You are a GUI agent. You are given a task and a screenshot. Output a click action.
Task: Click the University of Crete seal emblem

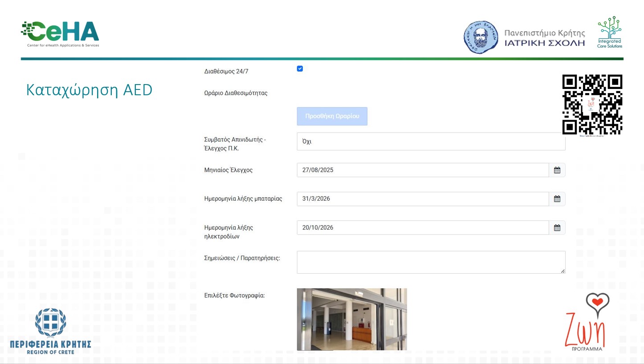pos(481,37)
